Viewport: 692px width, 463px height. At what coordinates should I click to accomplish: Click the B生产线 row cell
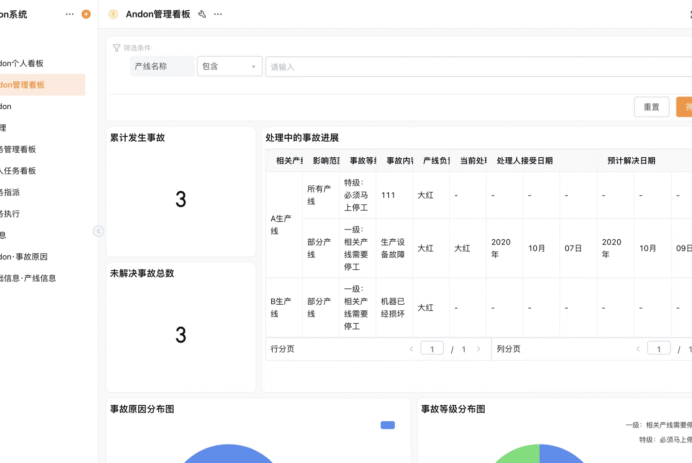(284, 308)
